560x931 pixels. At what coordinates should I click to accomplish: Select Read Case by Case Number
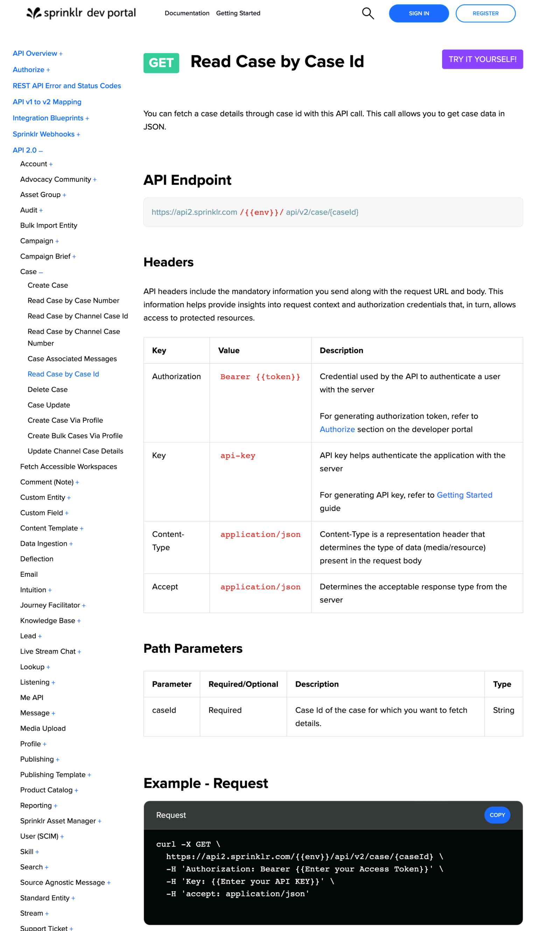[x=73, y=300]
